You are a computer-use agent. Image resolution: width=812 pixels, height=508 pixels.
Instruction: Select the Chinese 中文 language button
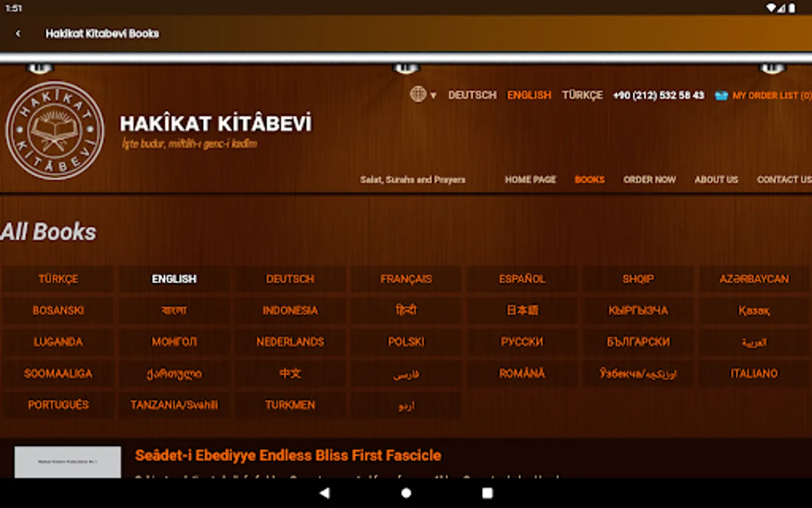click(290, 374)
